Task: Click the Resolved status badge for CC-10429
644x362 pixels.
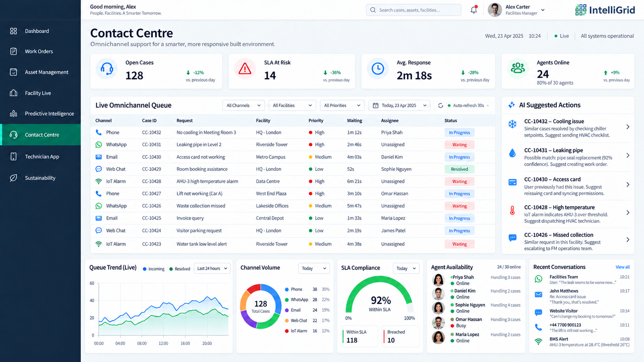Action: click(x=459, y=169)
